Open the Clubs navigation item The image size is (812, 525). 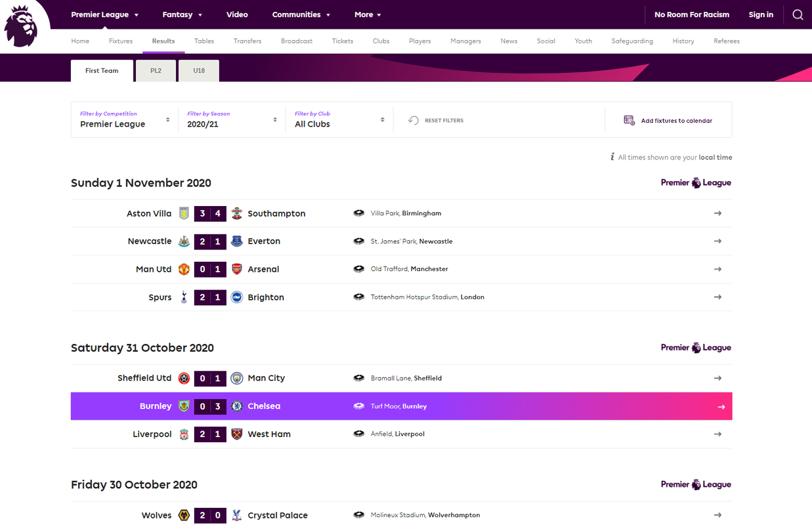point(381,41)
